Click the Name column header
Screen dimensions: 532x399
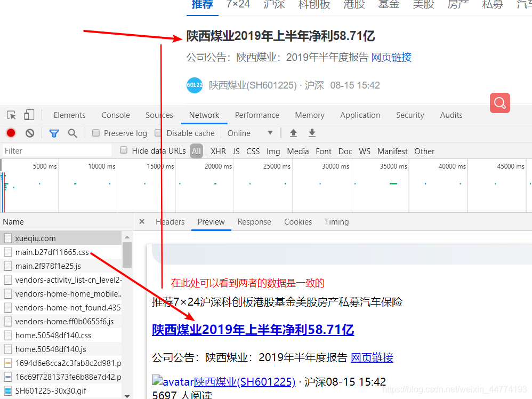pyautogui.click(x=13, y=222)
